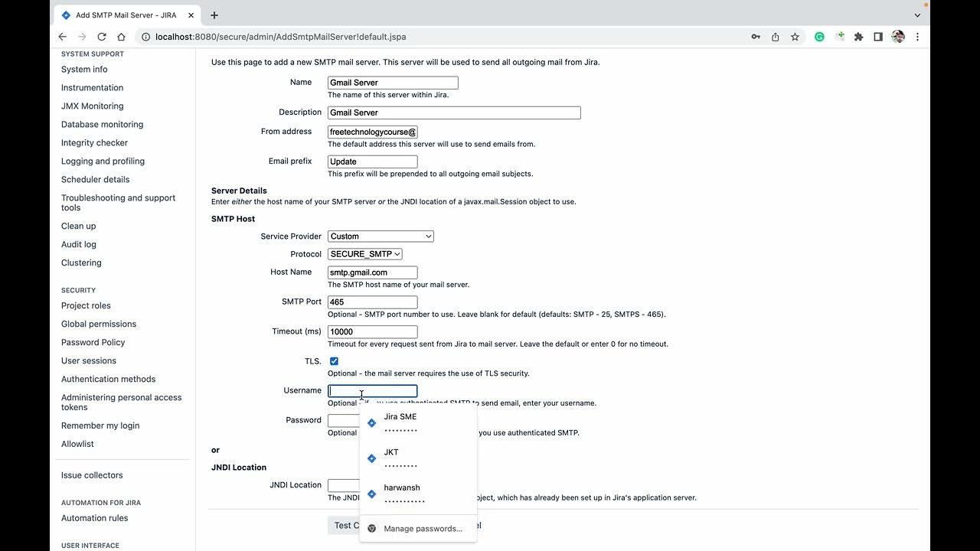This screenshot has height=551, width=980.
Task: Click the Email prefix field
Action: (x=373, y=161)
